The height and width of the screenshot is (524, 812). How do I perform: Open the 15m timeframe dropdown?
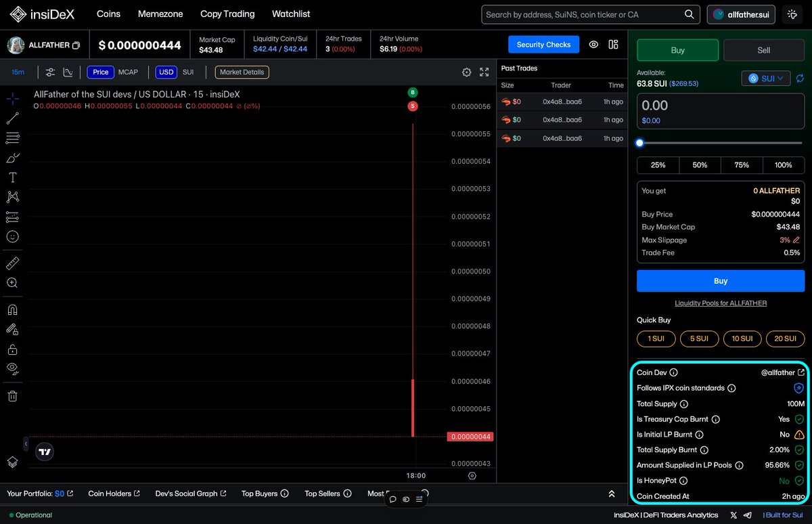point(18,72)
